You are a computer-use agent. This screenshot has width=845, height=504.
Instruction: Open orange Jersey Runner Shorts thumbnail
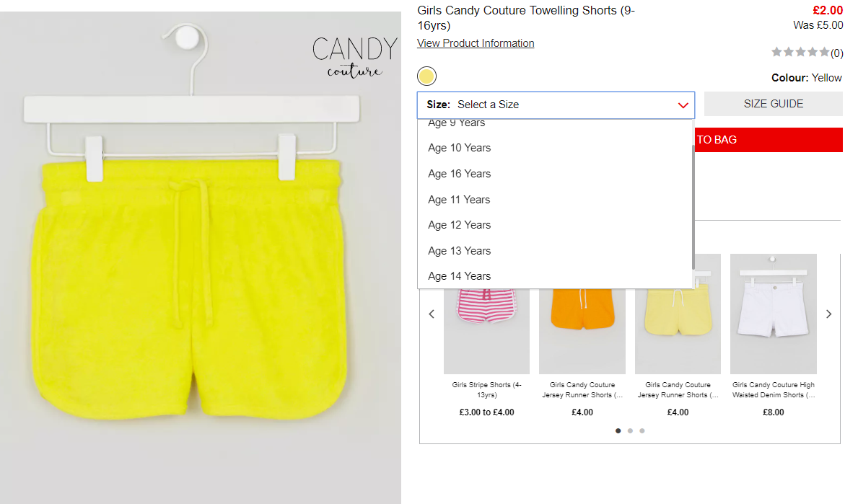[582, 331]
